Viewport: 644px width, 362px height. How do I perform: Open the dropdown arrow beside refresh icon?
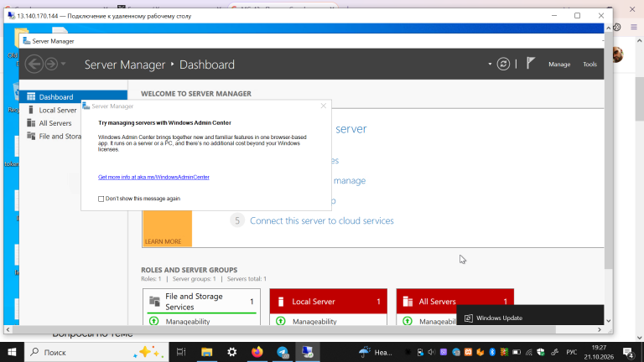[490, 64]
